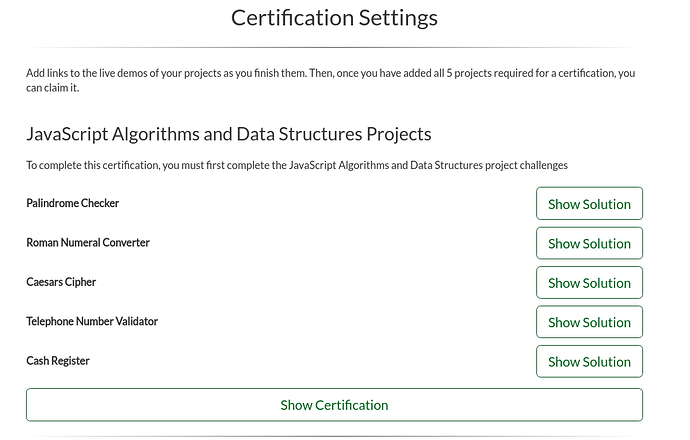Viewport: 690px width, 440px height.
Task: Click the divider line under Certification Settings
Action: 334,47
